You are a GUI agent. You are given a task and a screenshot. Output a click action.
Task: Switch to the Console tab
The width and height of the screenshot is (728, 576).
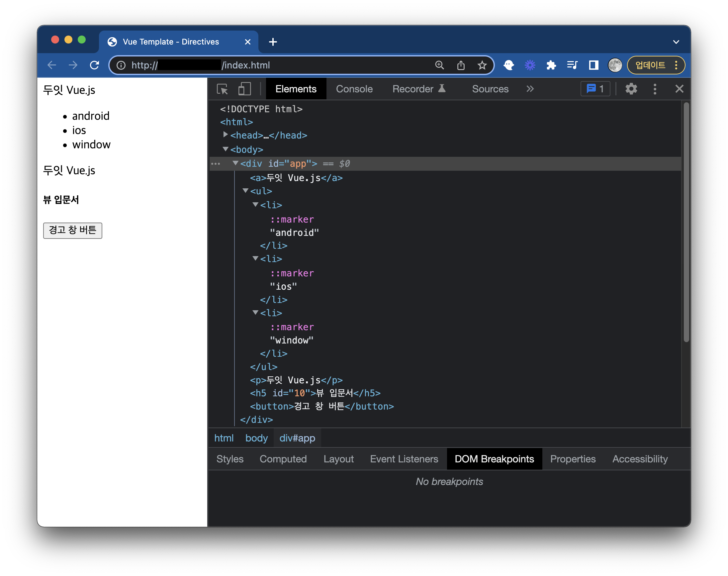point(354,89)
